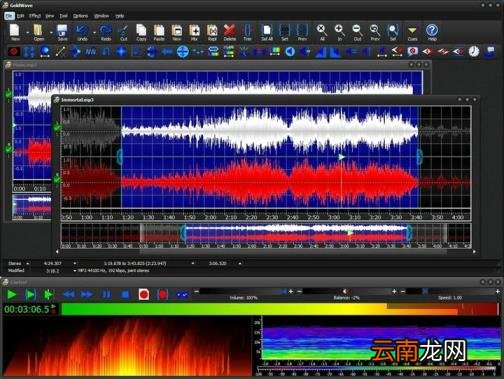Screen dimensions: 504x379
Task: Mix clipboard audio with the Mix icon
Action: (194, 31)
